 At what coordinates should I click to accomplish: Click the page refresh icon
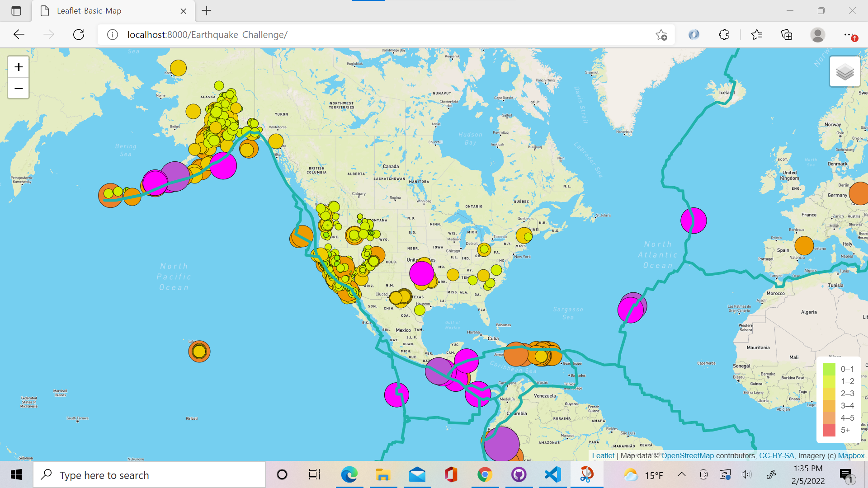78,34
